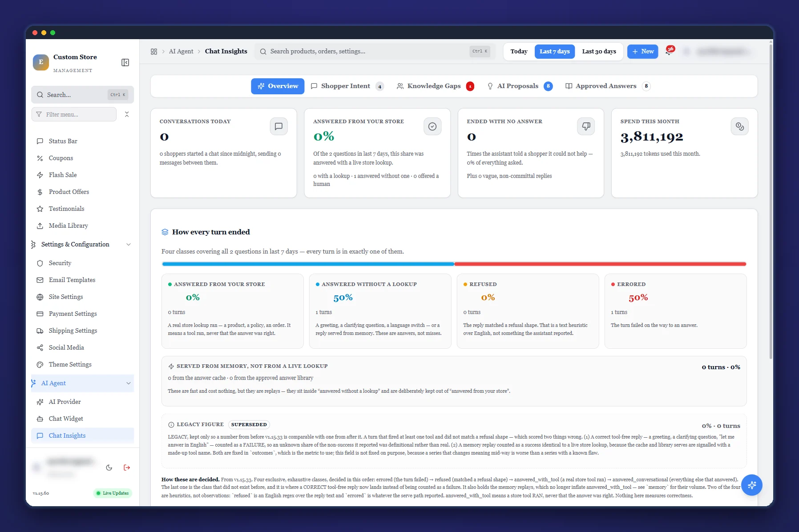Select the Today time range
Screen dimensions: 799x532
tap(519, 52)
